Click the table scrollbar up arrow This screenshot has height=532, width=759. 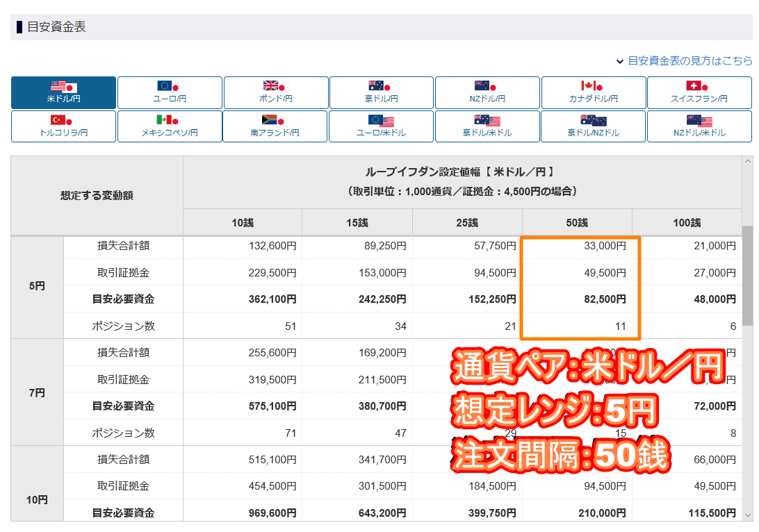click(x=747, y=162)
